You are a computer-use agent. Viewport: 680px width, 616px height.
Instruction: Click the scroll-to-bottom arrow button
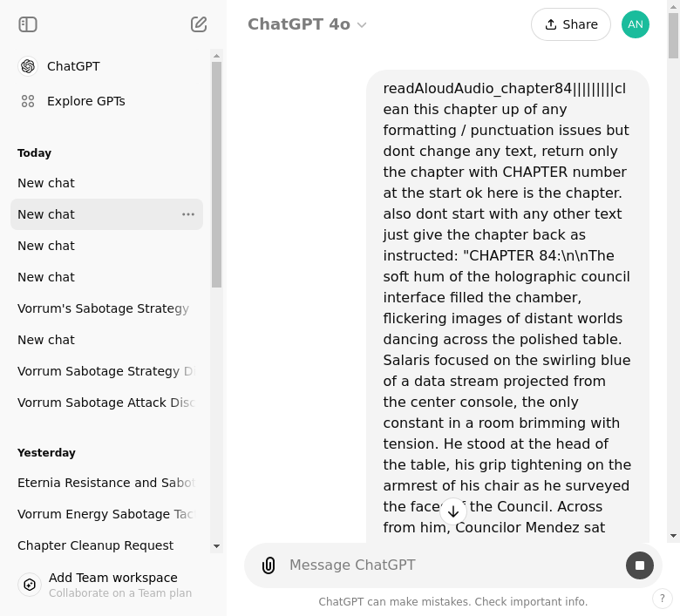point(453,511)
